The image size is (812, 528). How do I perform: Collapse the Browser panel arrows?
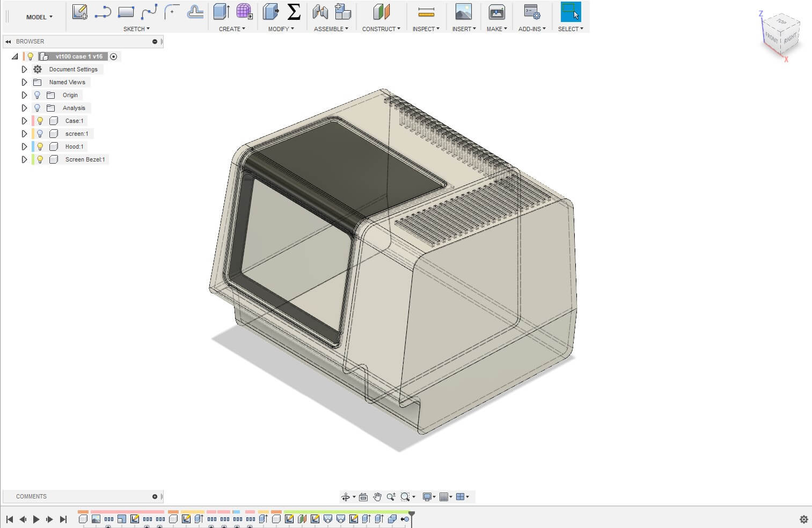pyautogui.click(x=8, y=41)
